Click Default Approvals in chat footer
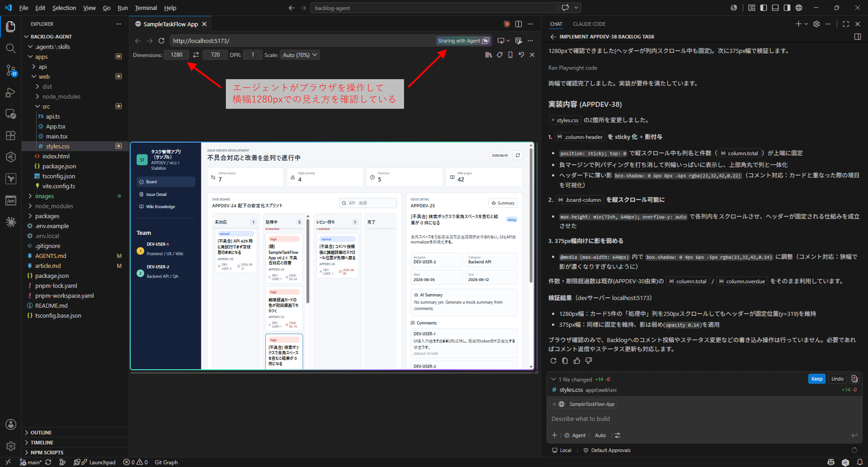 (x=607, y=450)
